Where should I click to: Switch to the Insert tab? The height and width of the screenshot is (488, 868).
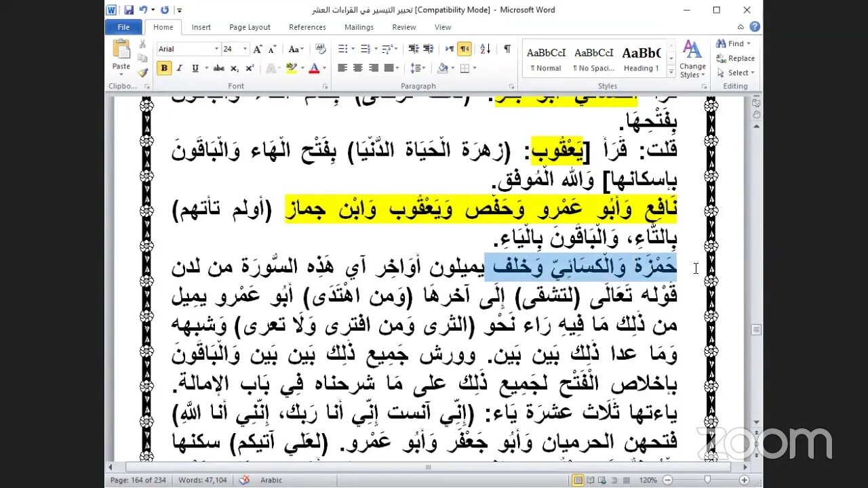(201, 27)
